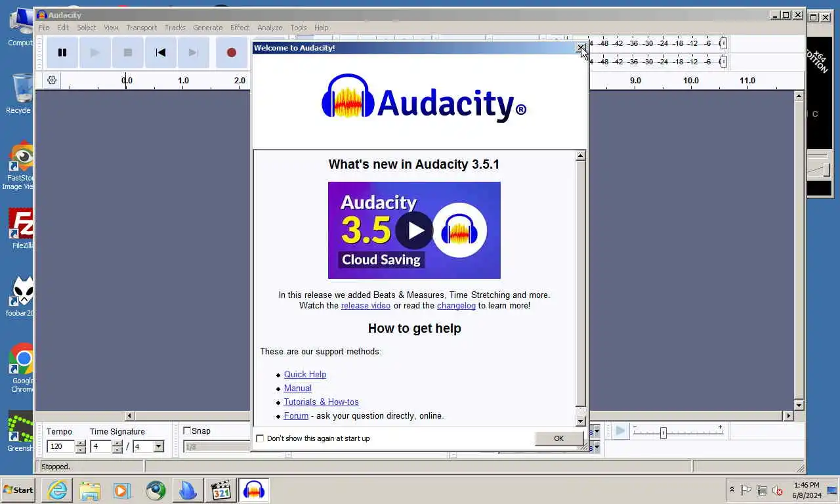Open the time signature denominator dropdown

pos(158,447)
